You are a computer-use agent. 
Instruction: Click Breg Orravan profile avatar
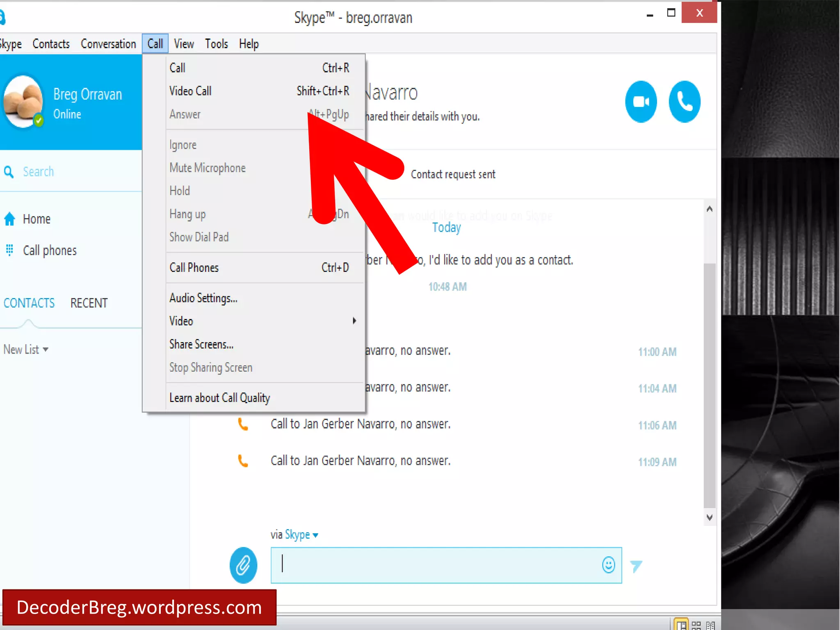point(23,101)
